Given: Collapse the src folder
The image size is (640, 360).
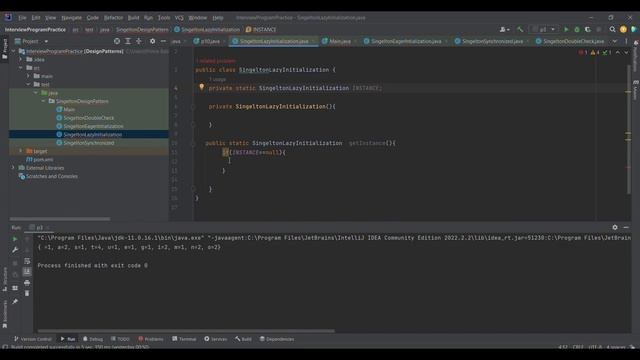Looking at the screenshot, I should pyautogui.click(x=21, y=68).
